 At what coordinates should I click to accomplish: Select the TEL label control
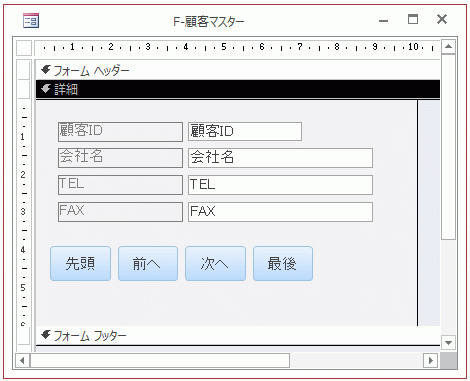[x=120, y=185]
